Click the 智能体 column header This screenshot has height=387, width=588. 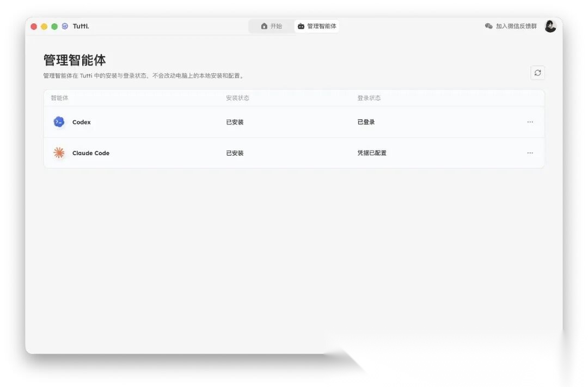(x=60, y=98)
